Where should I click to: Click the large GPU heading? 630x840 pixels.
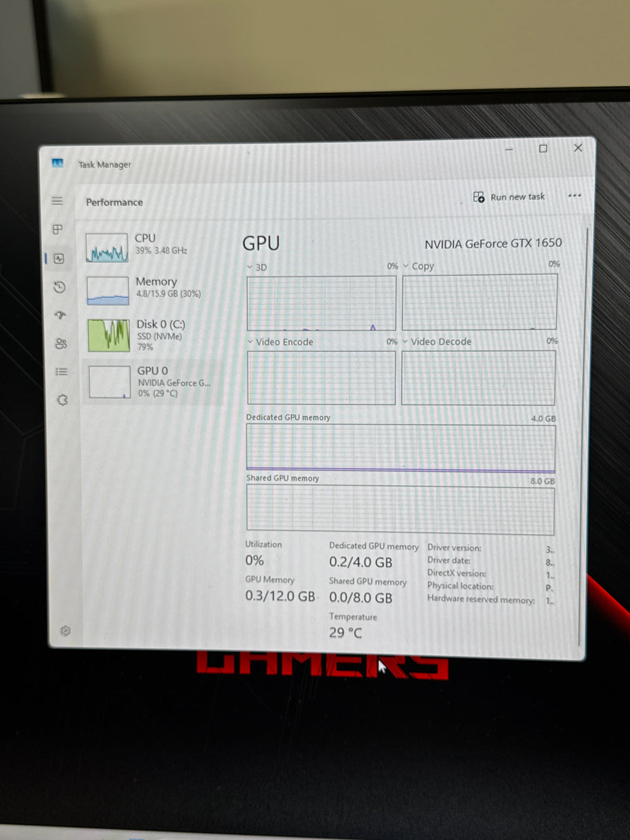click(x=261, y=243)
